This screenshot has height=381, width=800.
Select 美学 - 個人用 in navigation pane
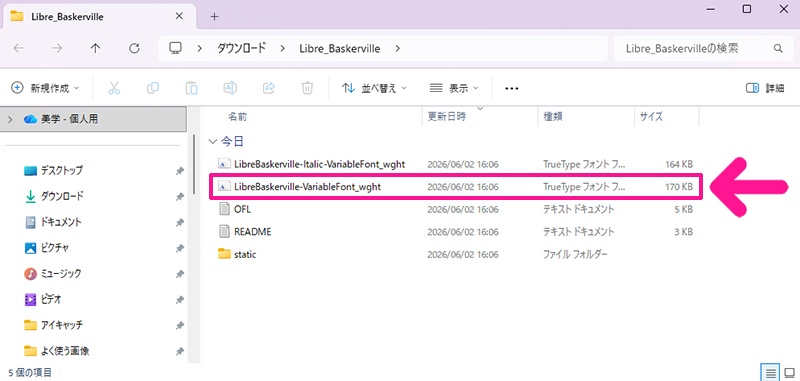click(93, 119)
